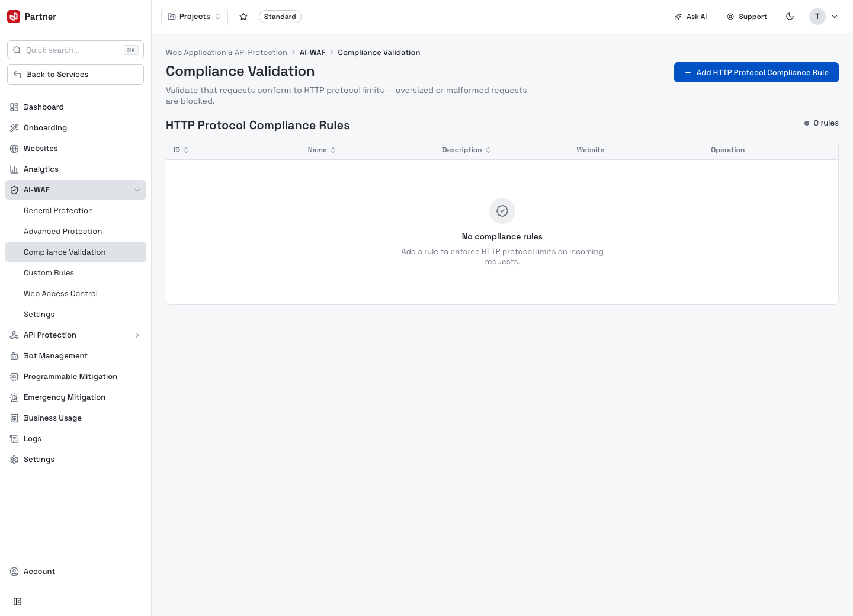Open Ask AI assistant

pos(691,17)
